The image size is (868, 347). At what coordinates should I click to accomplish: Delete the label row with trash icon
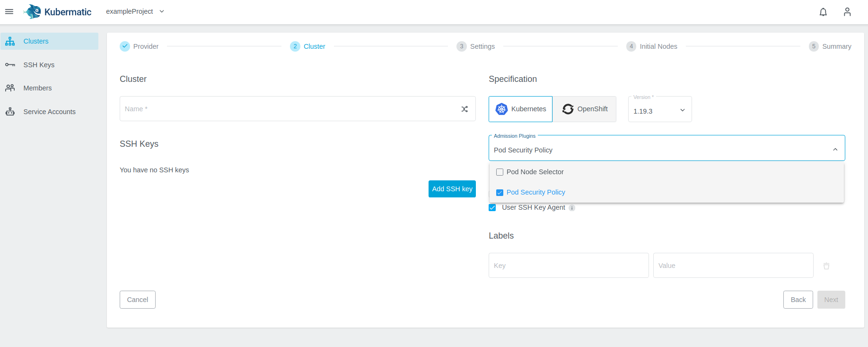click(x=826, y=266)
